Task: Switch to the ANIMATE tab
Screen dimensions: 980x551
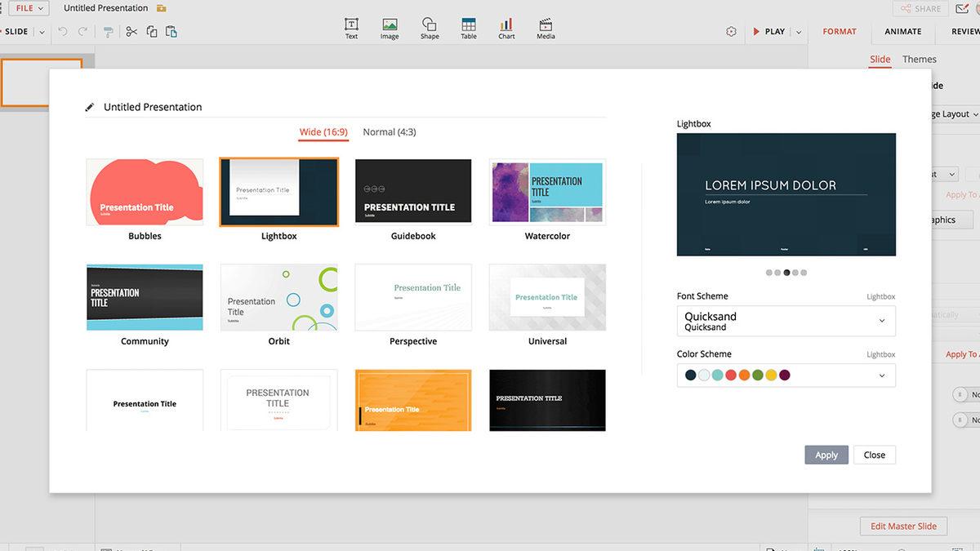Action: pyautogui.click(x=902, y=32)
